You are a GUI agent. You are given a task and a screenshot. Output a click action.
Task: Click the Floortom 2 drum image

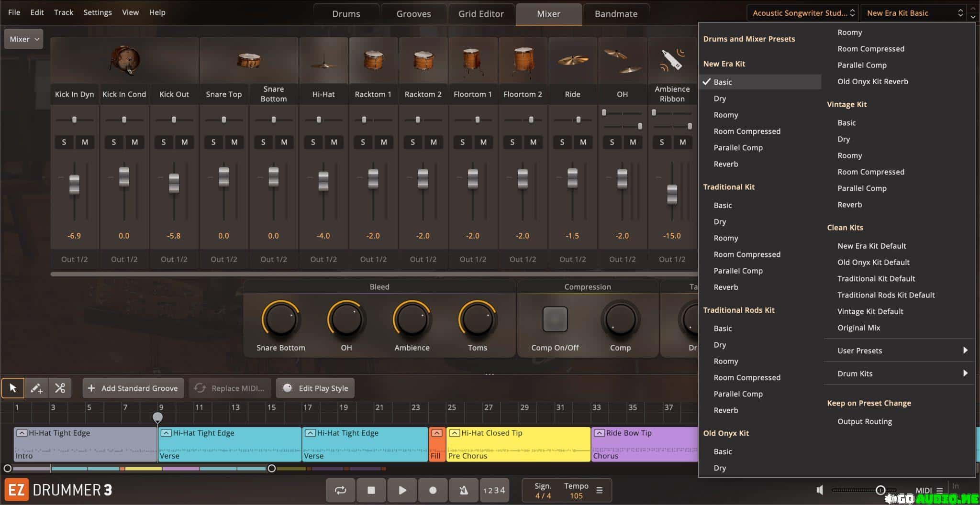(x=523, y=62)
